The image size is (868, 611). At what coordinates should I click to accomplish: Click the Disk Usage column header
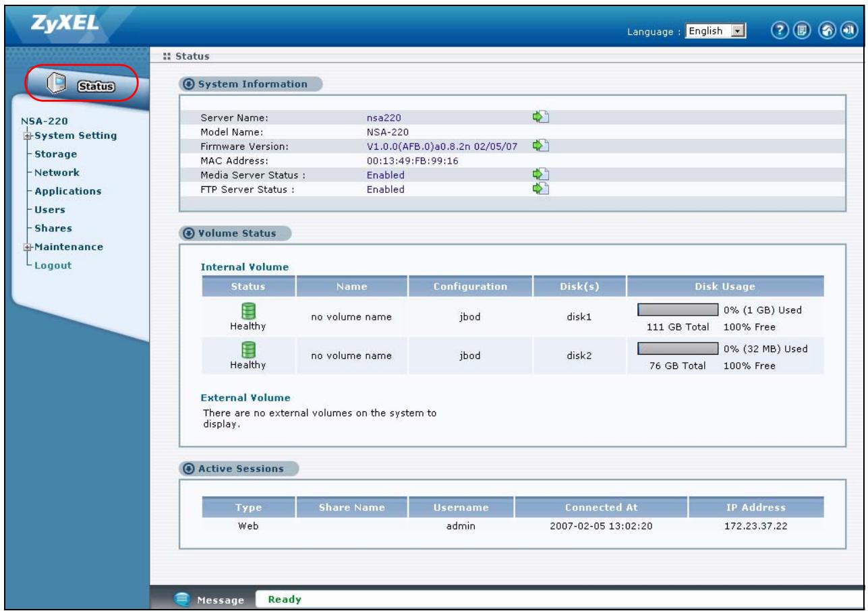coord(726,286)
